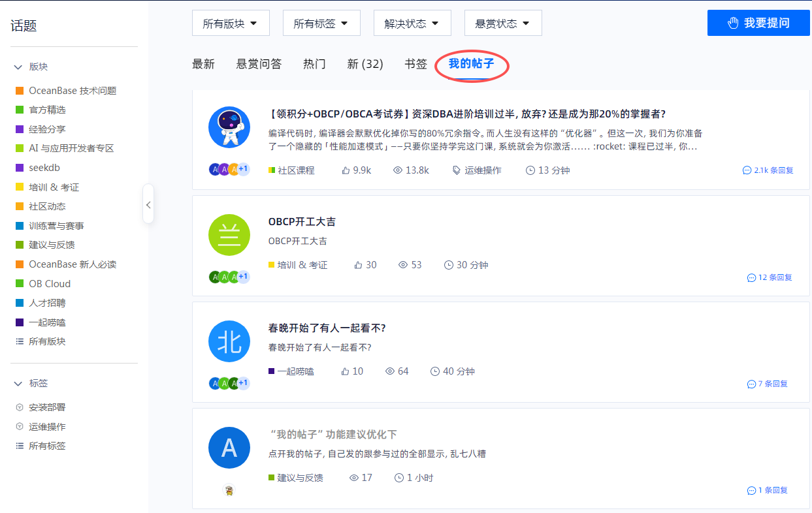Collapse the 版块 section in the sidebar
The width and height of the screenshot is (812, 513).
tap(18, 67)
